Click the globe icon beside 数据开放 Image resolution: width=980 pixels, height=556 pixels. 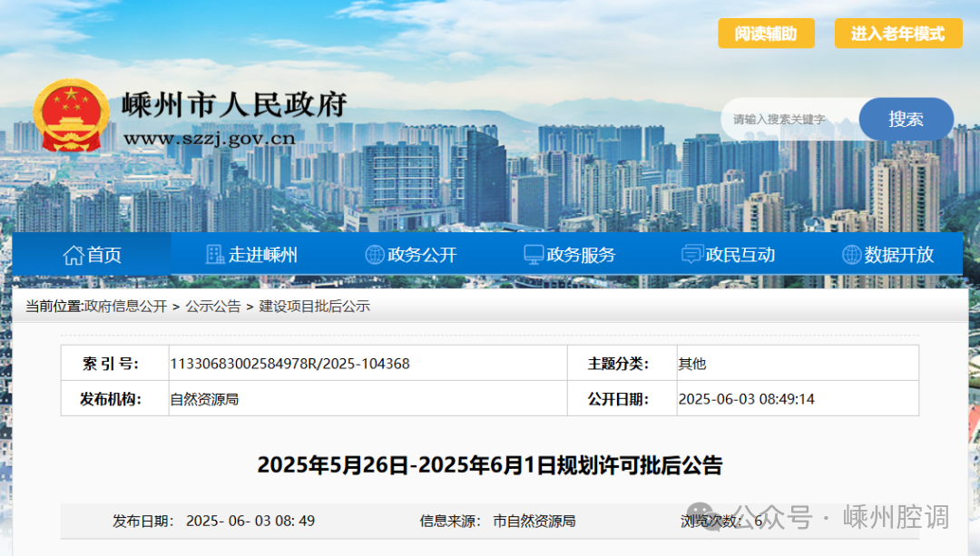(851, 255)
